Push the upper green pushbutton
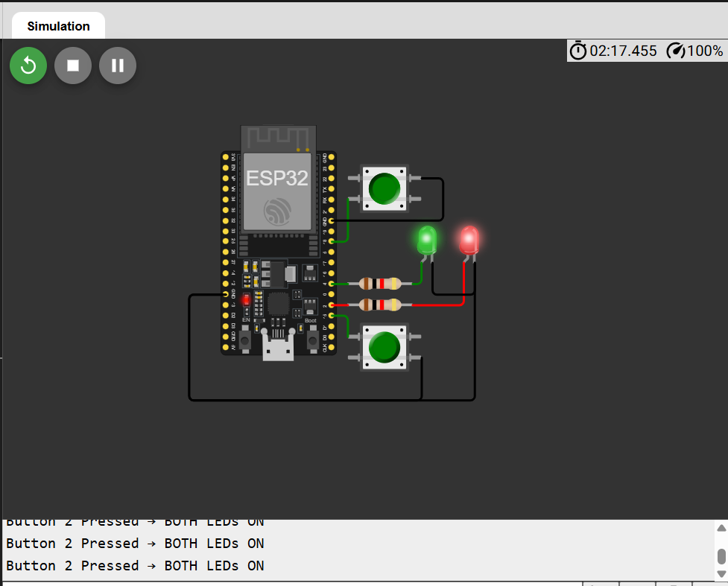 (x=384, y=188)
